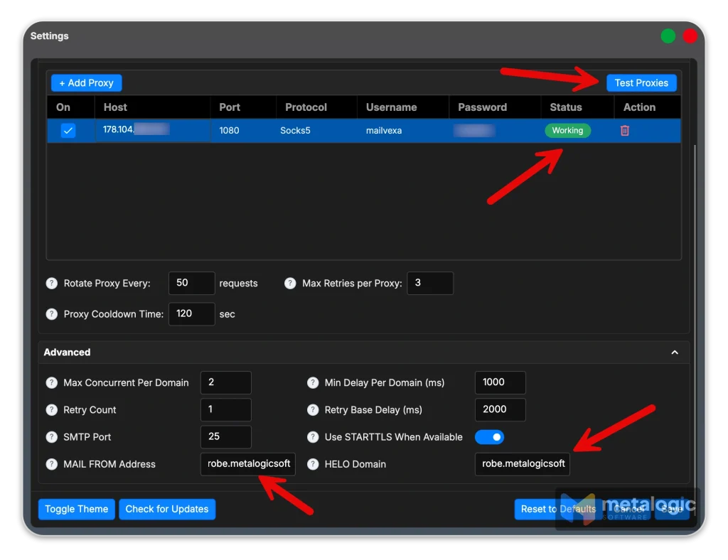
Task: Collapse the Advanced section chevron
Action: [x=675, y=352]
